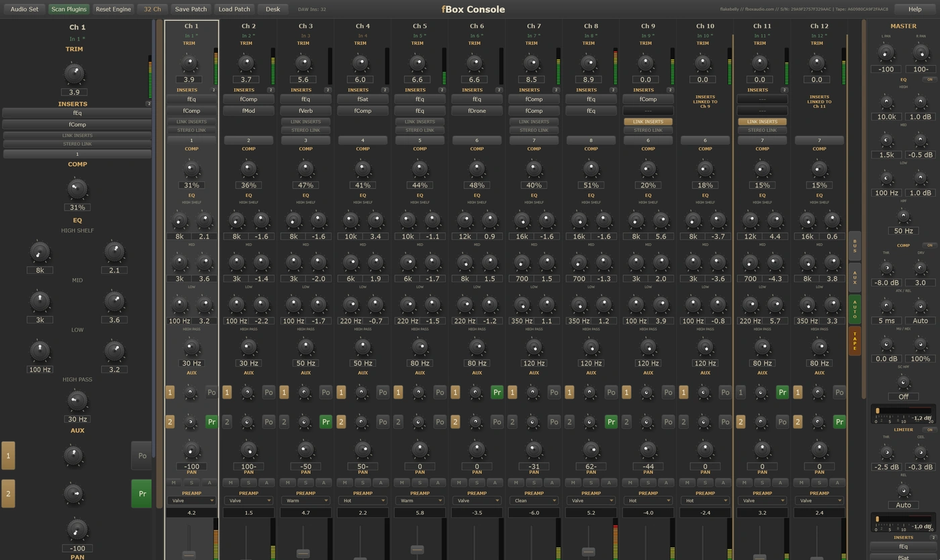940x560 pixels.
Task: Open the Ch 7 Preamp dropdown showing Clean
Action: tap(534, 500)
